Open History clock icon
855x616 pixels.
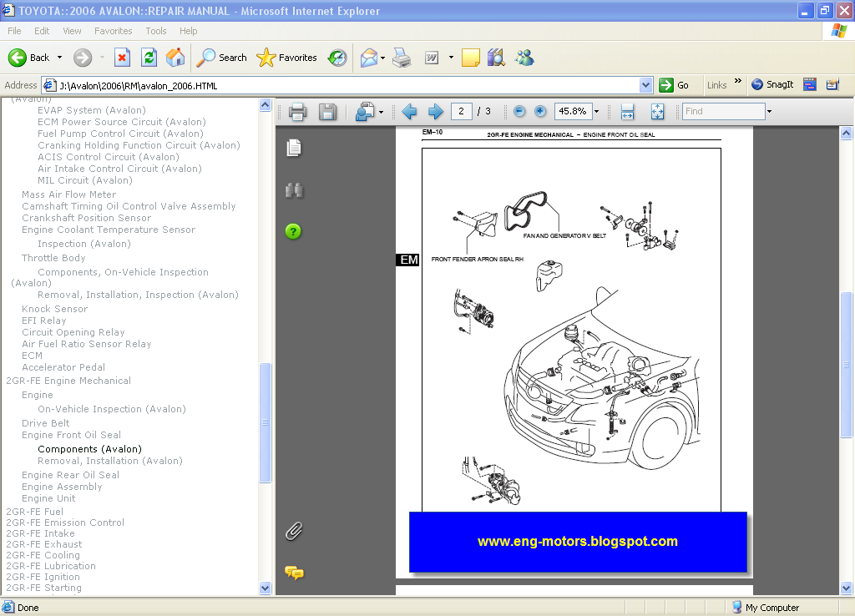tap(337, 58)
